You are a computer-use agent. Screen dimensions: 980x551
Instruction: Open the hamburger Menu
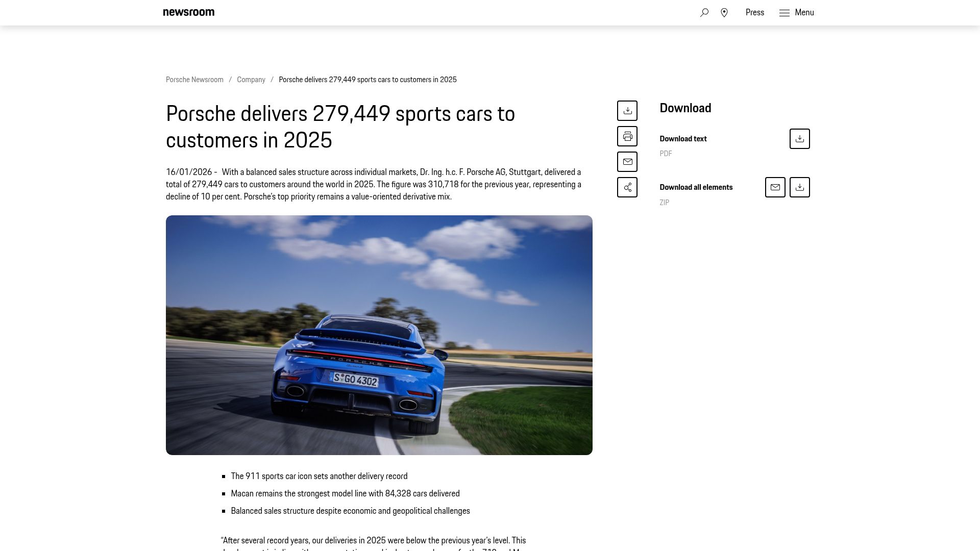tap(797, 13)
